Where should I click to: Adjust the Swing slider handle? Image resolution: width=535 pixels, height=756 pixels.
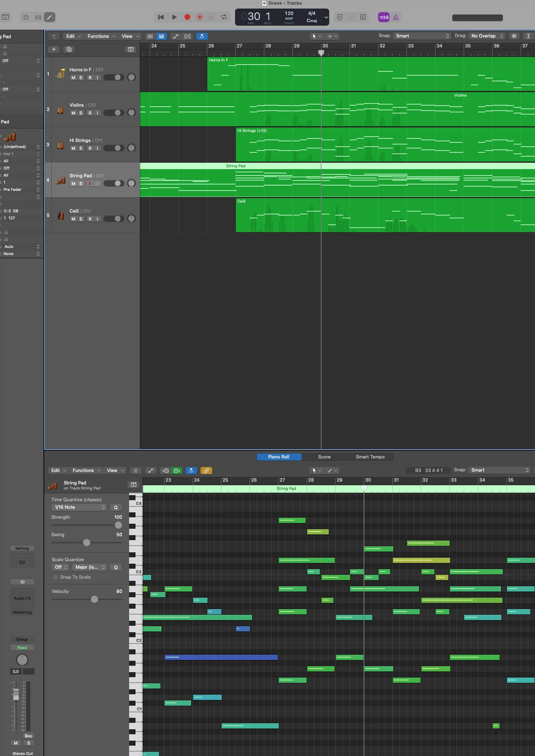click(x=87, y=543)
